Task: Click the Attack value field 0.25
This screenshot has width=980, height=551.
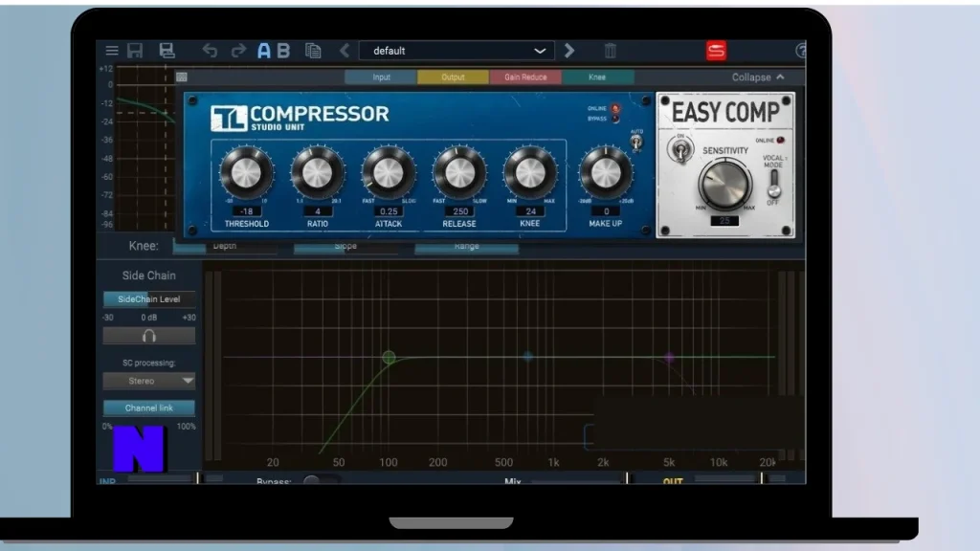Action: pos(389,211)
